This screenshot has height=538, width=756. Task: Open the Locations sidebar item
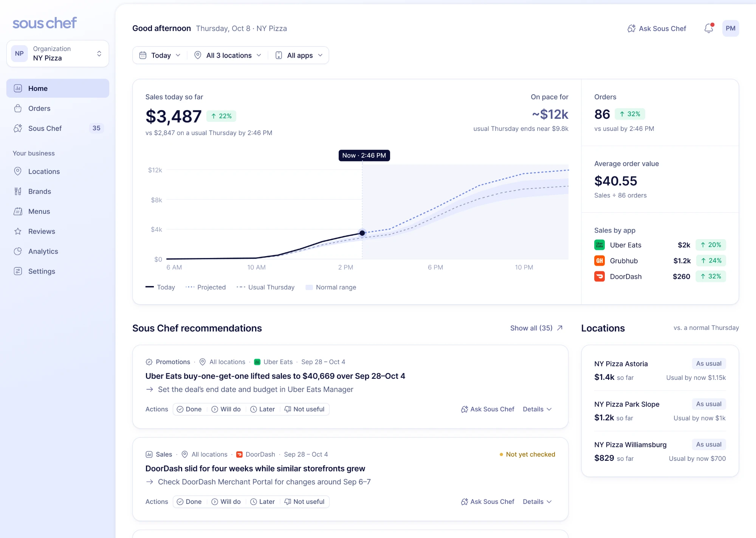(58, 171)
